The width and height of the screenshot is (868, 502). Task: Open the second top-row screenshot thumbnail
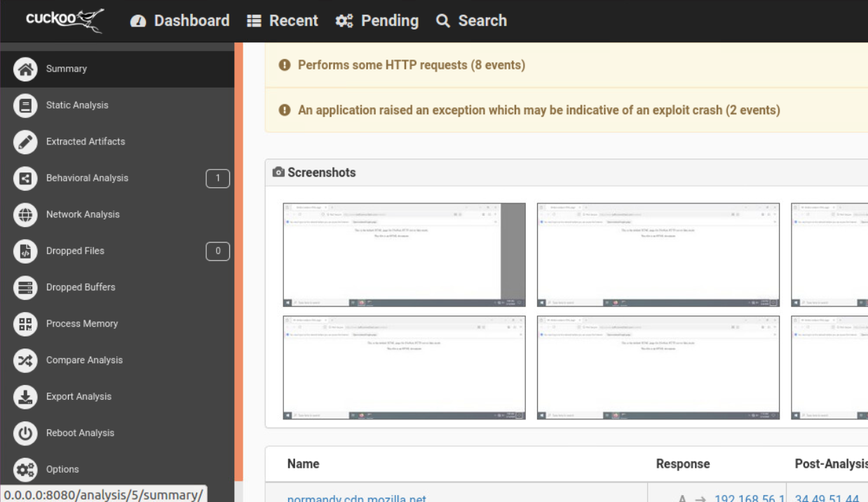click(x=658, y=255)
